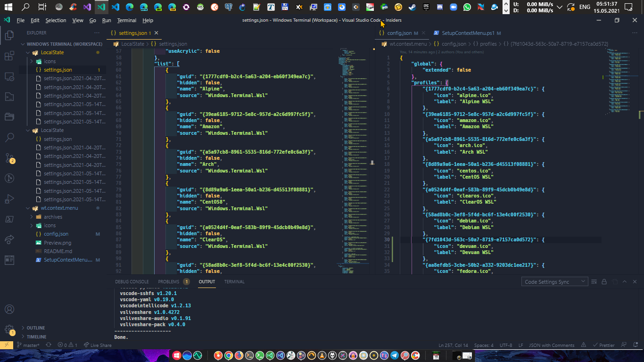Image resolution: width=644 pixels, height=362 pixels.
Task: Click LF end of line sequence
Action: (x=521, y=345)
